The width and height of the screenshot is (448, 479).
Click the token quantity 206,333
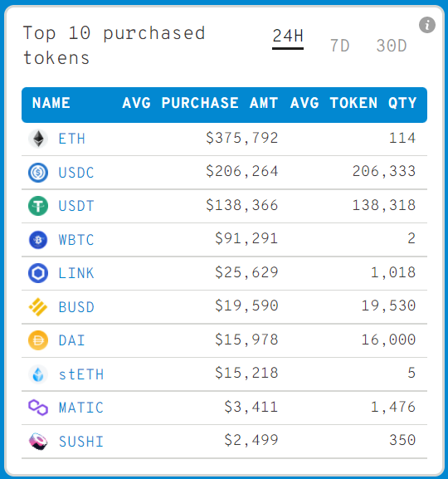pos(384,171)
